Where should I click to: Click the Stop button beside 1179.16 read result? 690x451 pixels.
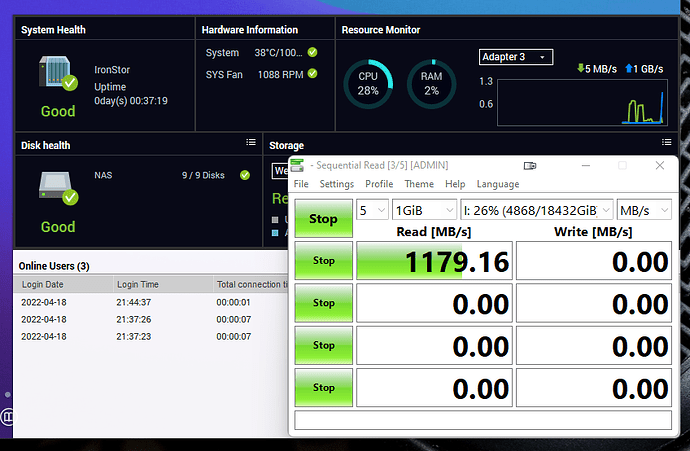click(x=323, y=260)
